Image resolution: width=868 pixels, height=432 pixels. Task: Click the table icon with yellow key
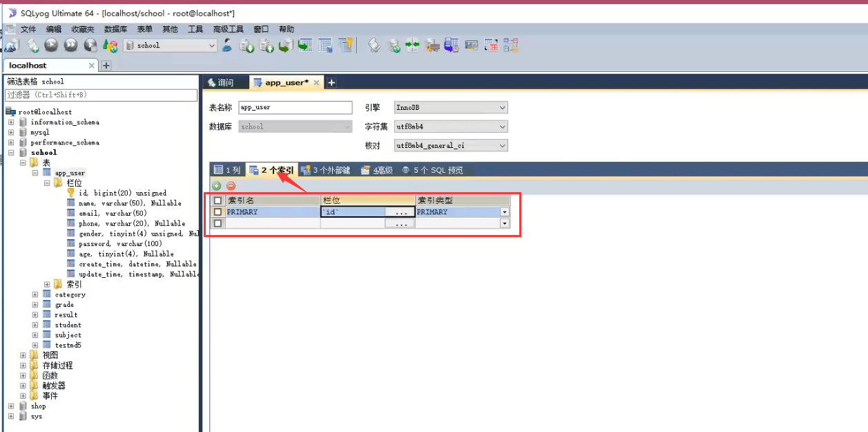345,46
